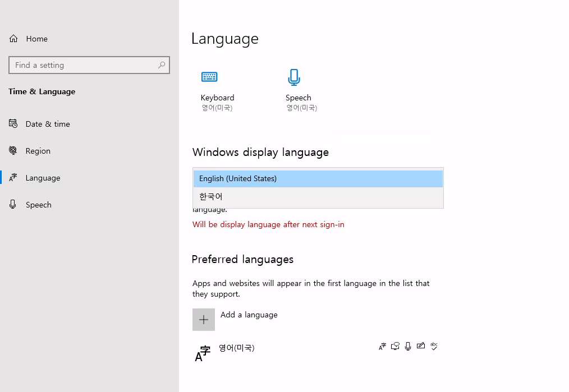Click the red "Will be display language after next sign-in" notice

268,224
